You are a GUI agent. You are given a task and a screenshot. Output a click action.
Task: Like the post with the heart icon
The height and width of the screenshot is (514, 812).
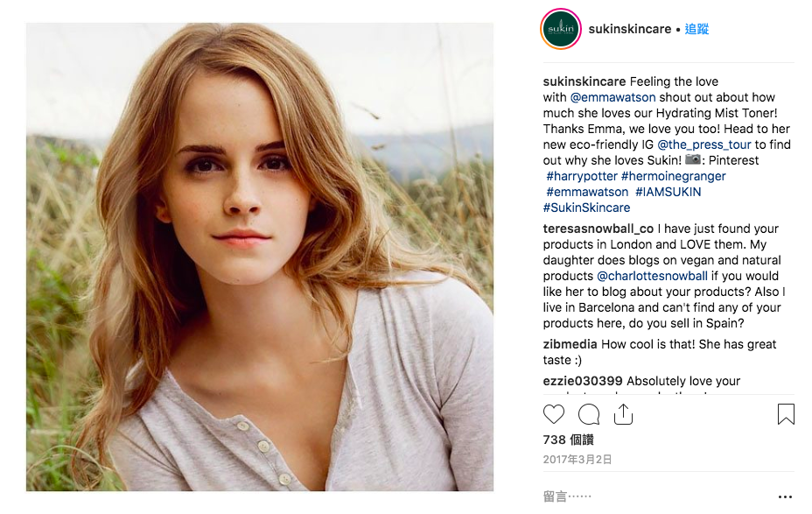[x=554, y=414]
